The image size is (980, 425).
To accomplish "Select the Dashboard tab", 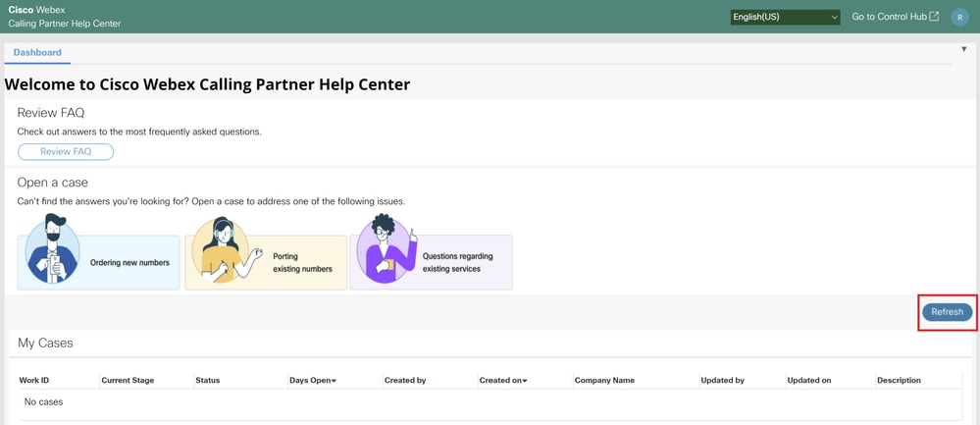I will click(x=37, y=52).
